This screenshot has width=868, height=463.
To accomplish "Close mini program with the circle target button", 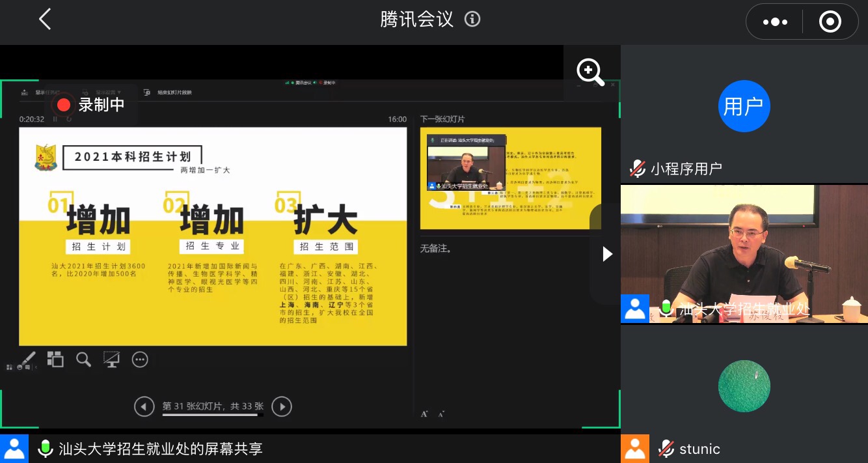I will 830,22.
